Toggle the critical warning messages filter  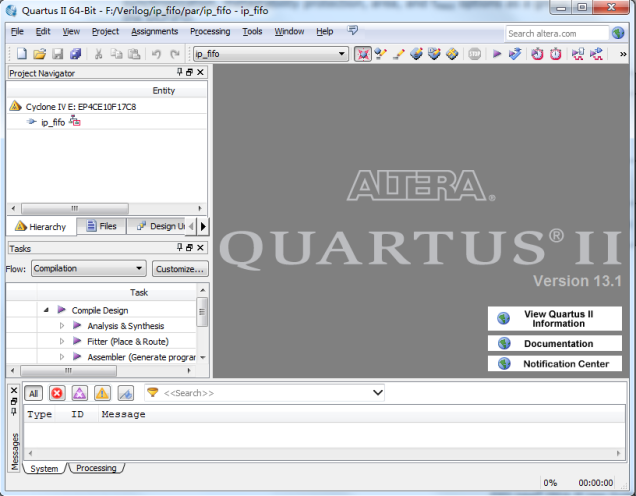point(80,393)
